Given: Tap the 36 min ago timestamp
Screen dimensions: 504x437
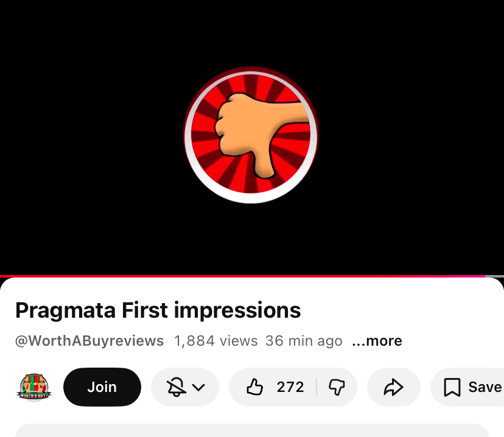Looking at the screenshot, I should pos(304,341).
